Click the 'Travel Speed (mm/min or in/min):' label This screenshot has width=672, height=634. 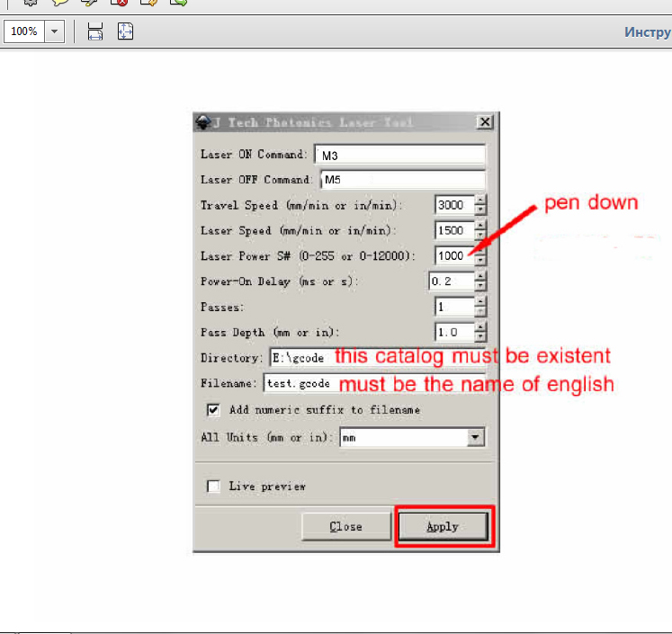tap(301, 206)
